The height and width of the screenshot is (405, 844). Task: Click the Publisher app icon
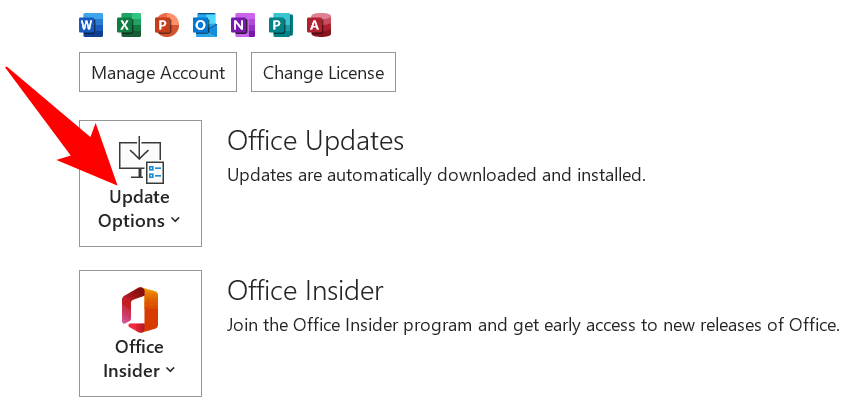click(281, 25)
